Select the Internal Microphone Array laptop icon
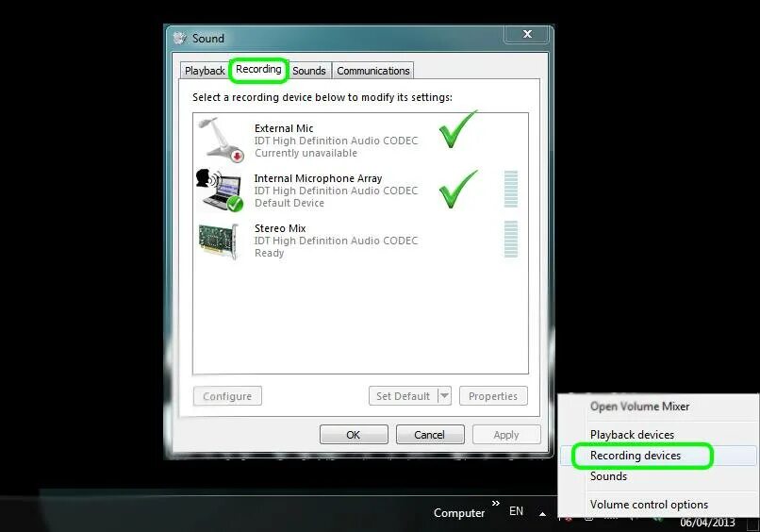 [220, 191]
